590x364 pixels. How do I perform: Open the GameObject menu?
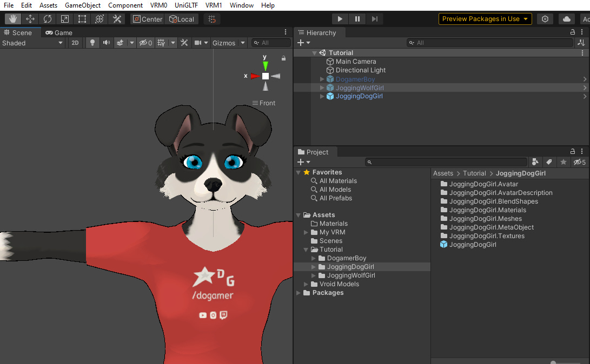[x=83, y=5]
